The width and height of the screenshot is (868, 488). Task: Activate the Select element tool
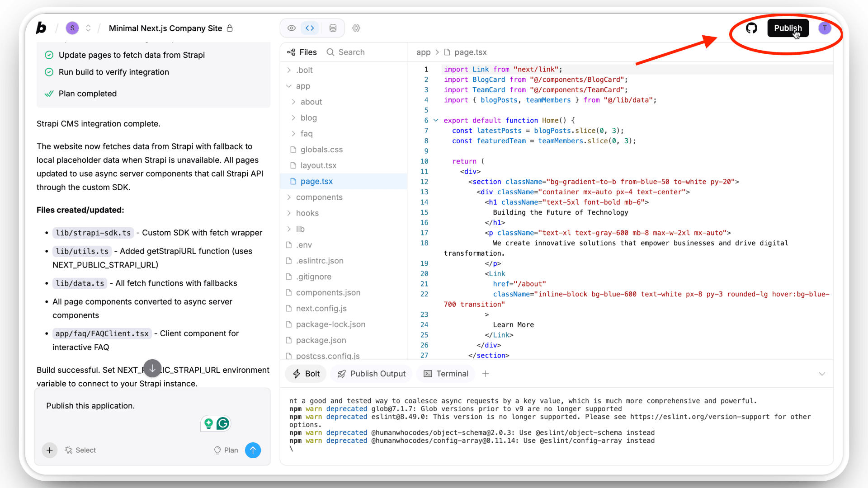(x=80, y=450)
